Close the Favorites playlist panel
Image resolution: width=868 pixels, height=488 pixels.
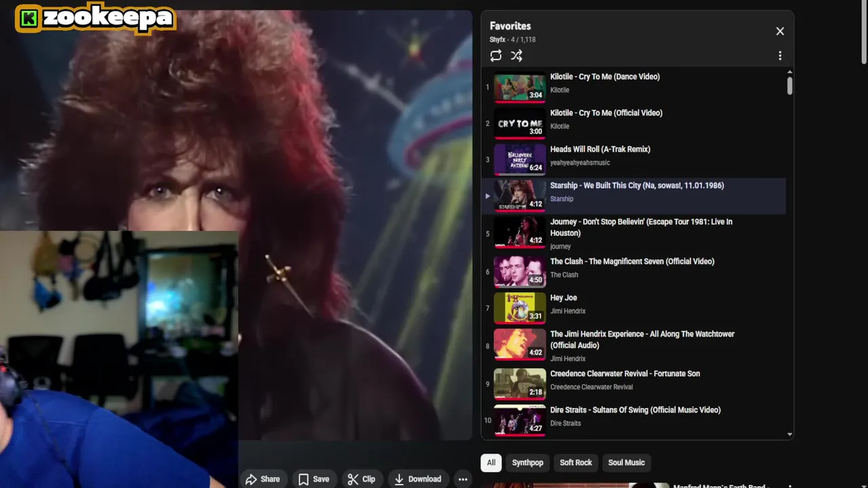click(780, 31)
